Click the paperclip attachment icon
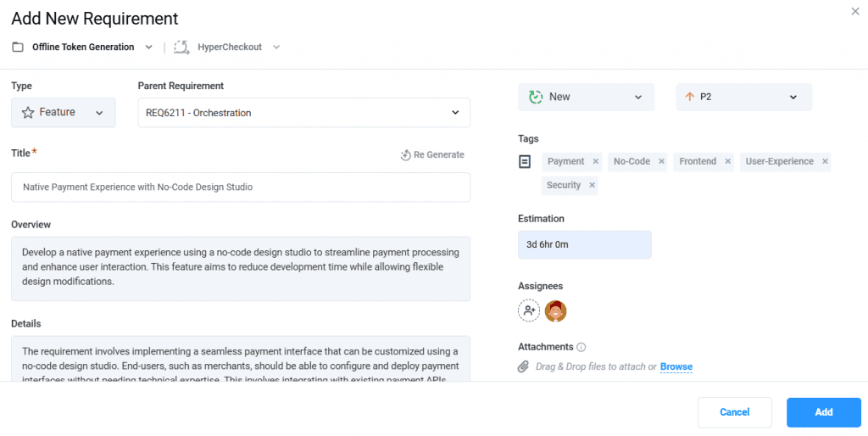 click(x=524, y=366)
